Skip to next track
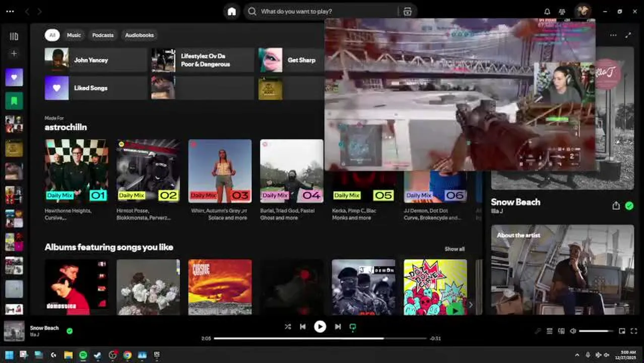This screenshot has height=363, width=644. 338,327
